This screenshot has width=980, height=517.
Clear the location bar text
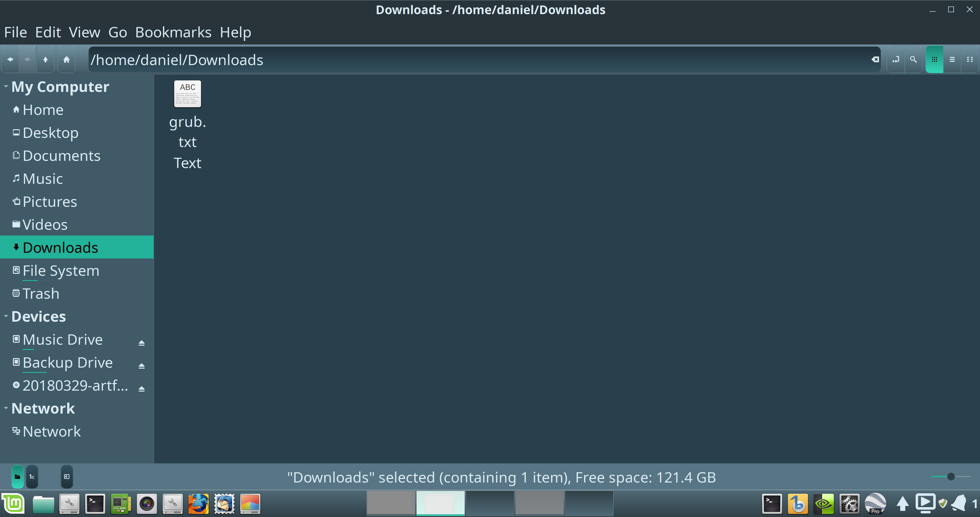click(x=875, y=59)
